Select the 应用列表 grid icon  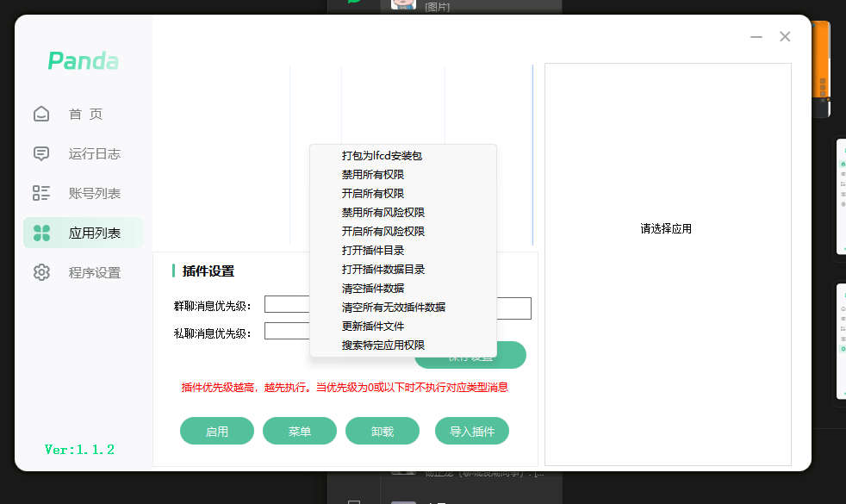point(41,233)
